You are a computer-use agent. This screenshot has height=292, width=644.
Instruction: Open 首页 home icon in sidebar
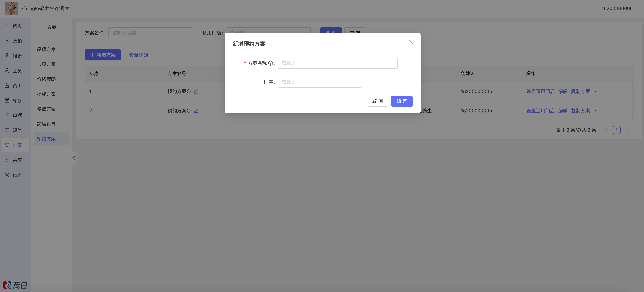tap(7, 26)
